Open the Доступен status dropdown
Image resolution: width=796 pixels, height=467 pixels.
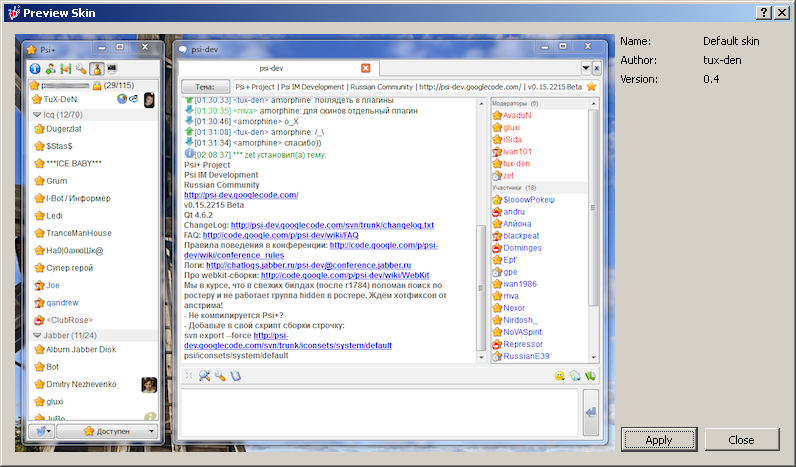(x=108, y=431)
